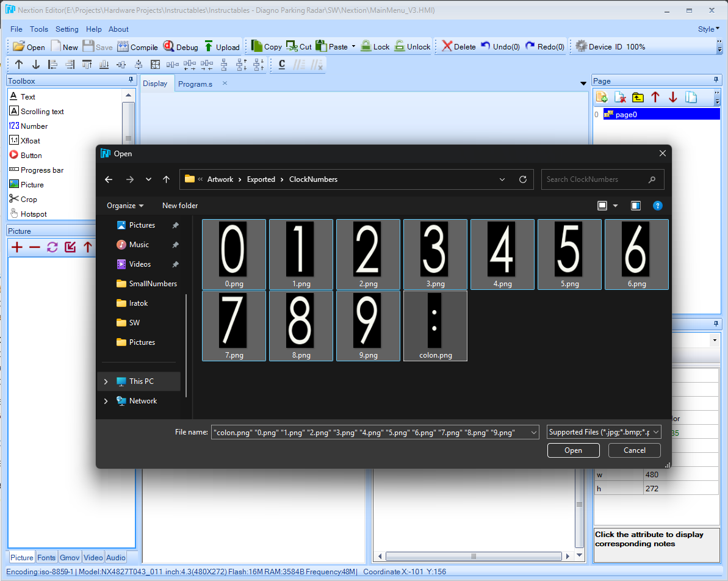
Task: Switch to the Fonts tab
Action: (46, 557)
